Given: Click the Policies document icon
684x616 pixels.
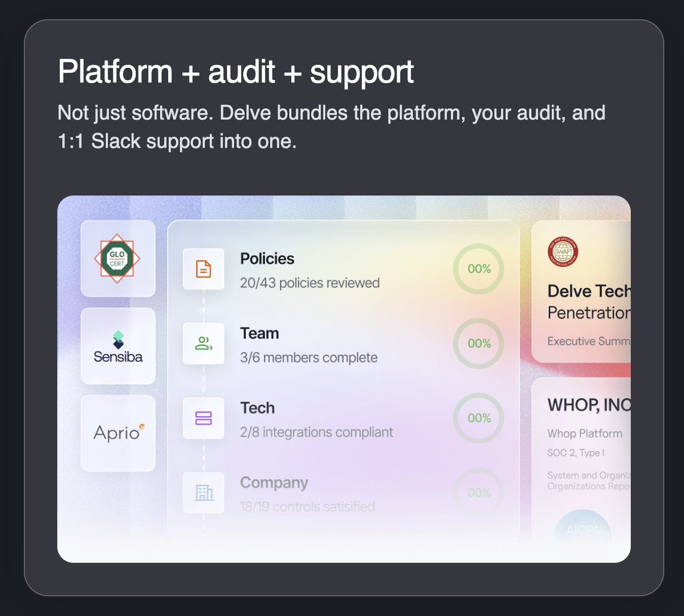Looking at the screenshot, I should (x=203, y=269).
